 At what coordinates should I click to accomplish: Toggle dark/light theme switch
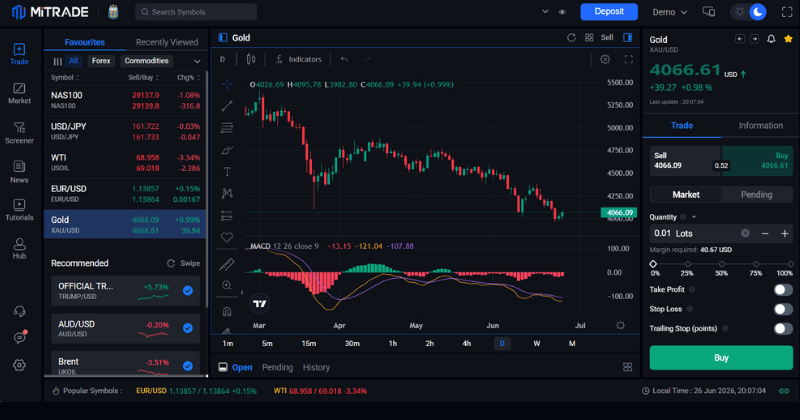coord(748,12)
